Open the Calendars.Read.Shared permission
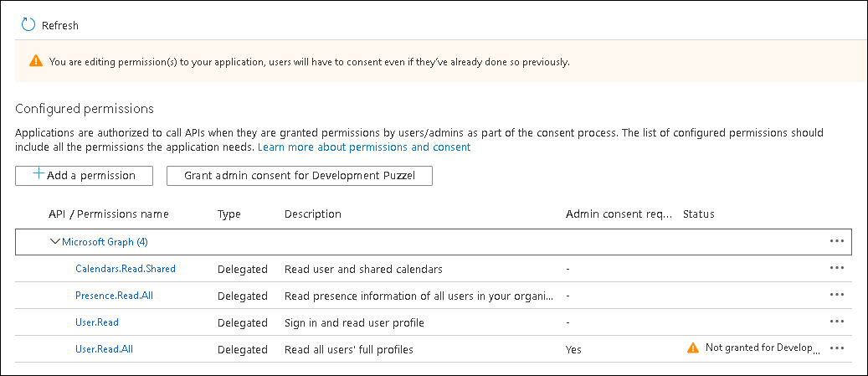The width and height of the screenshot is (868, 376). [x=125, y=269]
